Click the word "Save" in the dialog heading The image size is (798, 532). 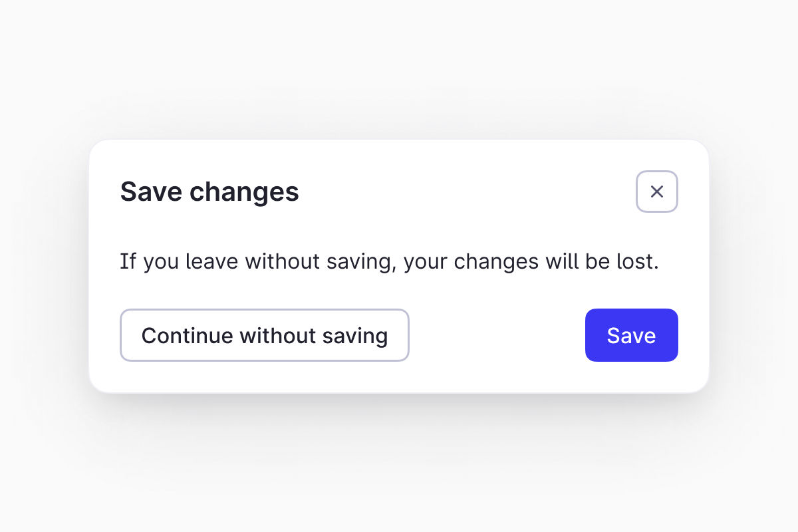click(x=151, y=192)
